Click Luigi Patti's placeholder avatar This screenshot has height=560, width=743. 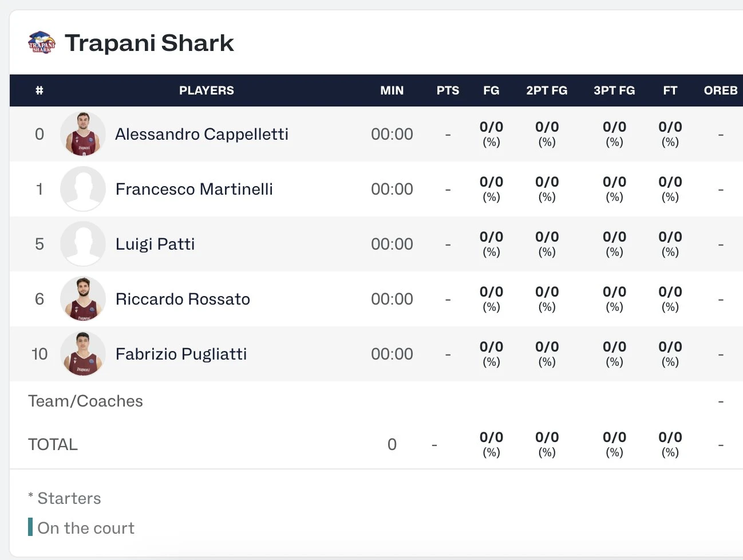(x=83, y=244)
